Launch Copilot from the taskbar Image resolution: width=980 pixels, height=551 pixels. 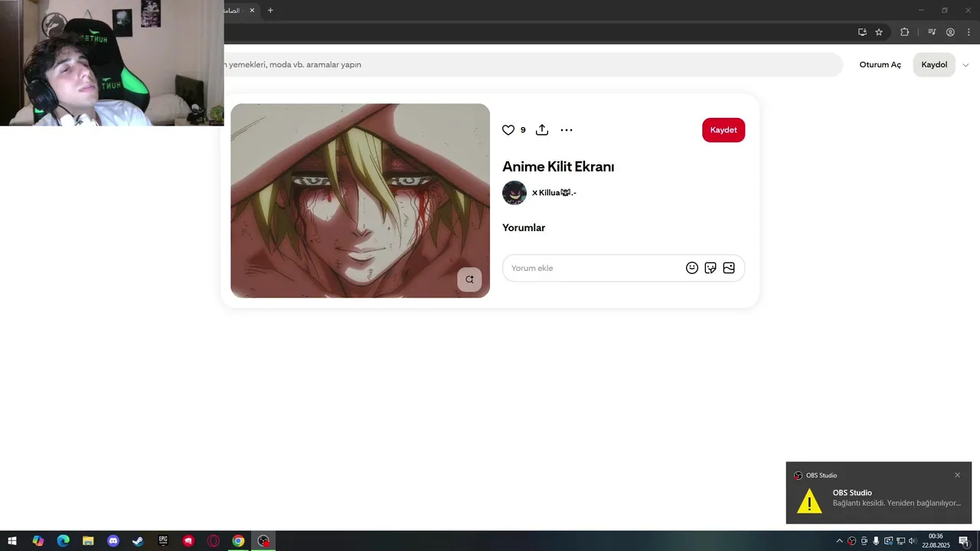point(38,541)
